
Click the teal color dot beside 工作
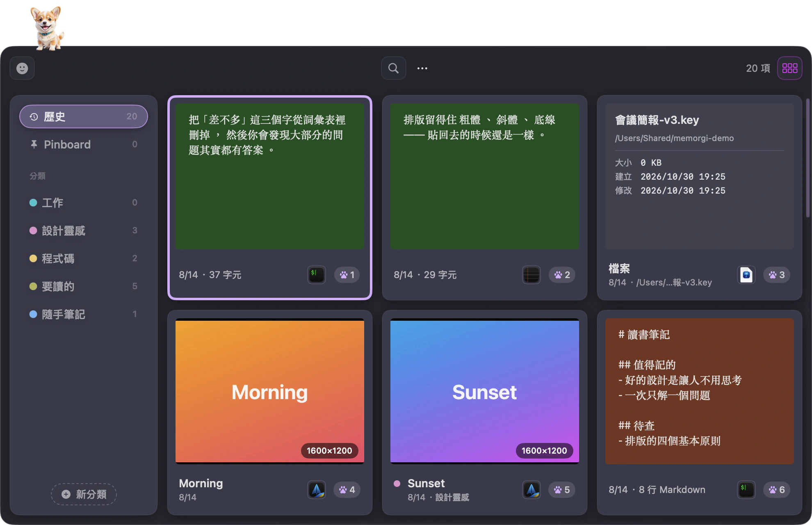coord(33,203)
